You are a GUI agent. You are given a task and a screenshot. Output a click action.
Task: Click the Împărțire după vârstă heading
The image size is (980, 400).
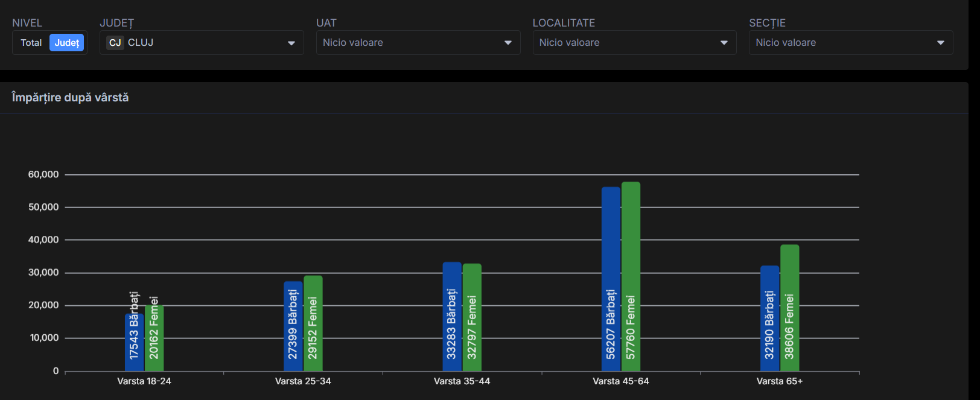click(x=70, y=97)
